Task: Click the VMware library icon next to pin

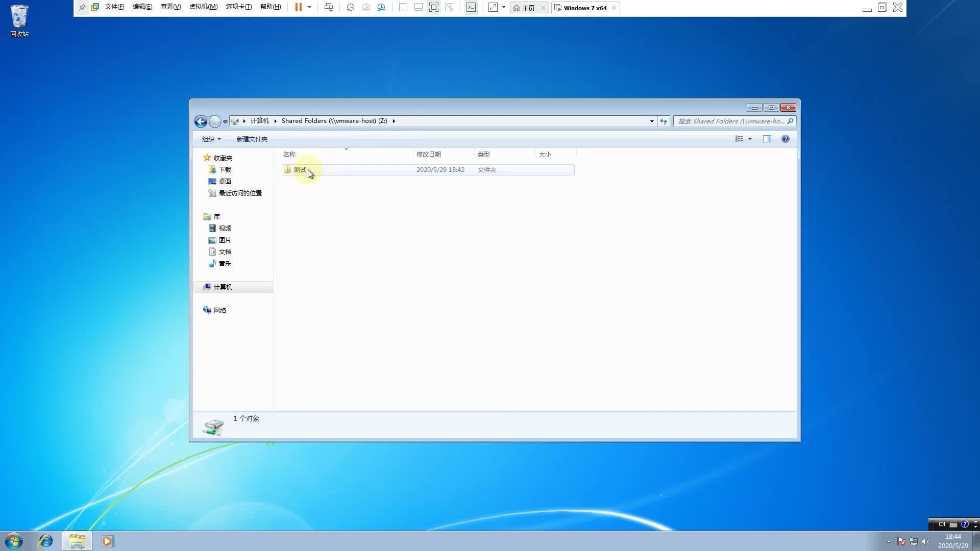Action: (x=95, y=8)
